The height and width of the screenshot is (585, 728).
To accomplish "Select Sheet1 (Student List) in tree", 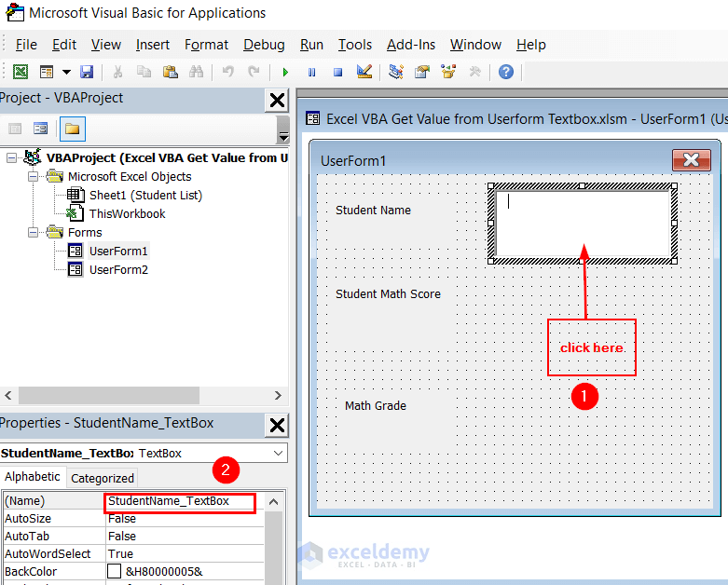I will (145, 196).
